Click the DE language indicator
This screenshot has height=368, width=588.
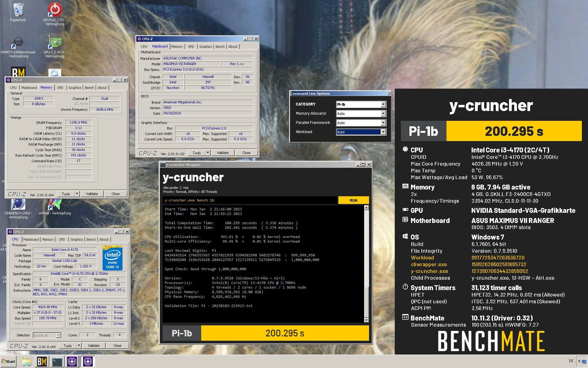571,361
